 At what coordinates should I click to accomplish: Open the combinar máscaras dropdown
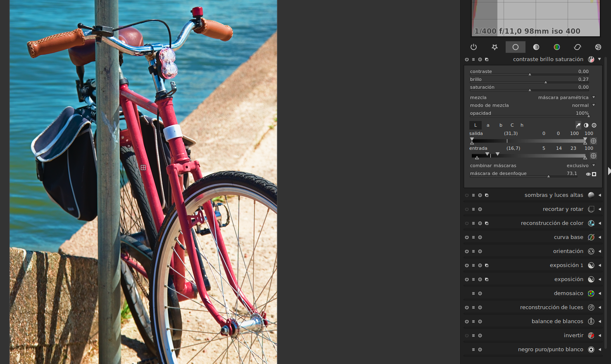click(x=533, y=165)
